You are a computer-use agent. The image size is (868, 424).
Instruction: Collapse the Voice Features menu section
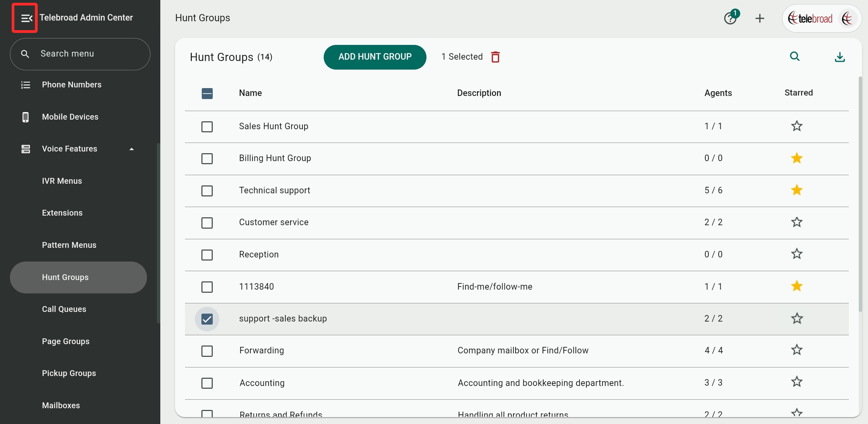tap(132, 149)
